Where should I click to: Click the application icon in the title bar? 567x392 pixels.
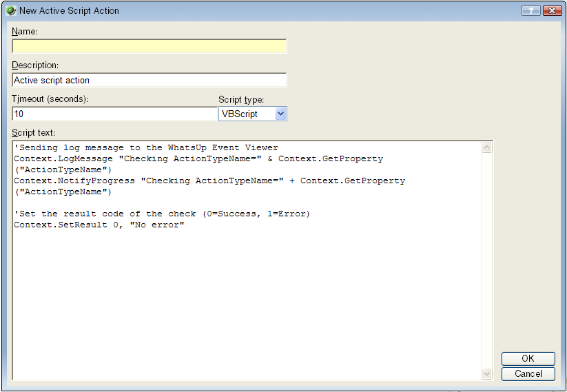coord(10,10)
